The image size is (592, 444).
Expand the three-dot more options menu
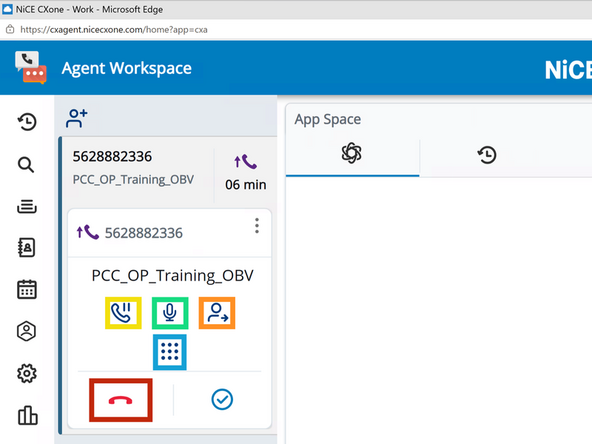[x=257, y=226]
